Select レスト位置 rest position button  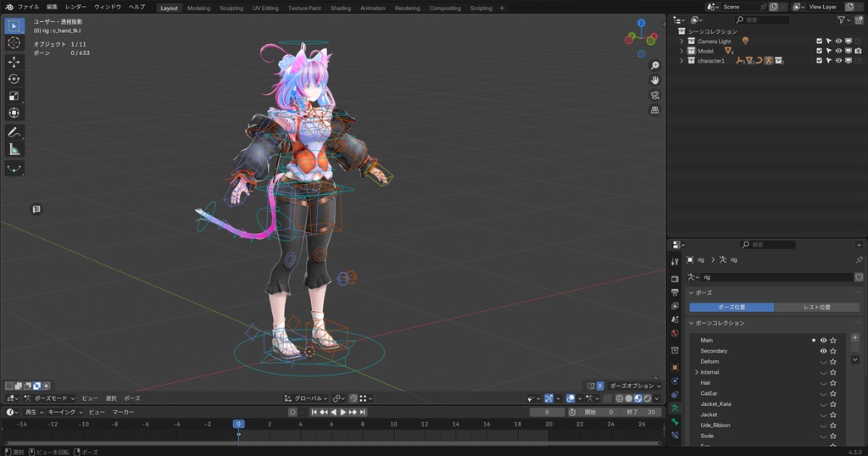tap(817, 307)
